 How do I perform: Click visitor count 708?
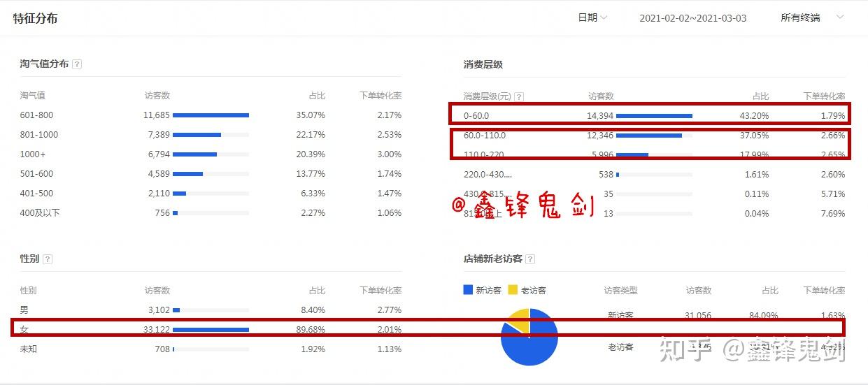coord(162,349)
